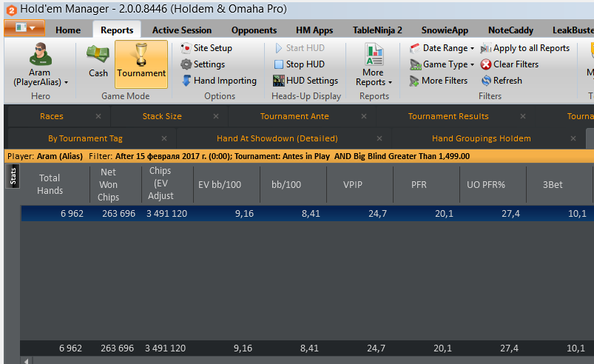Screen dimensions: 594x364
Task: Close the Races report tab
Action: (98, 116)
